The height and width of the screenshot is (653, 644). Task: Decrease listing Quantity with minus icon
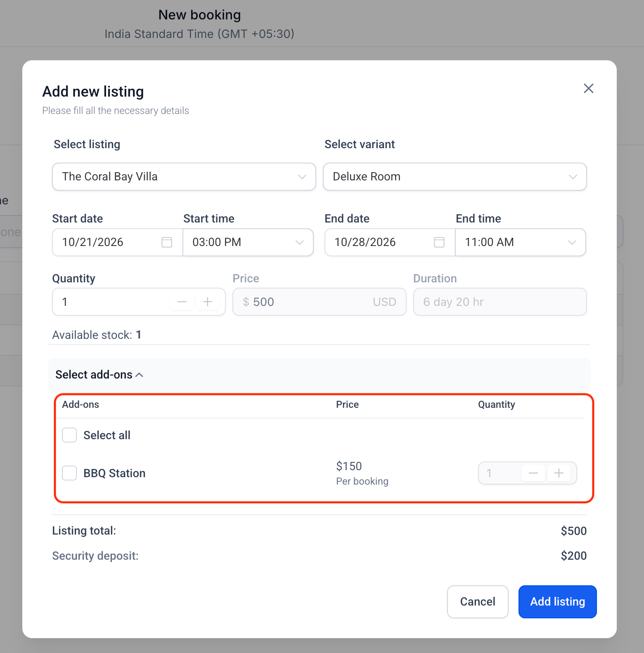click(182, 302)
